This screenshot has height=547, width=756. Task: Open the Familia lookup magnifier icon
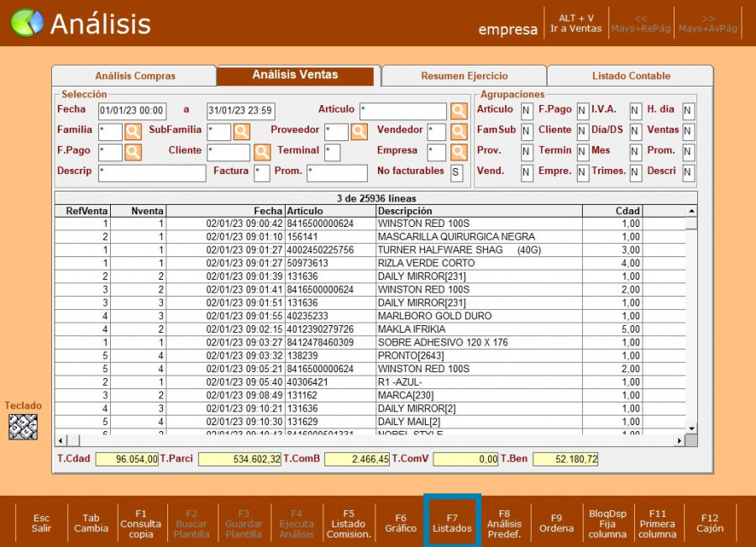[133, 131]
